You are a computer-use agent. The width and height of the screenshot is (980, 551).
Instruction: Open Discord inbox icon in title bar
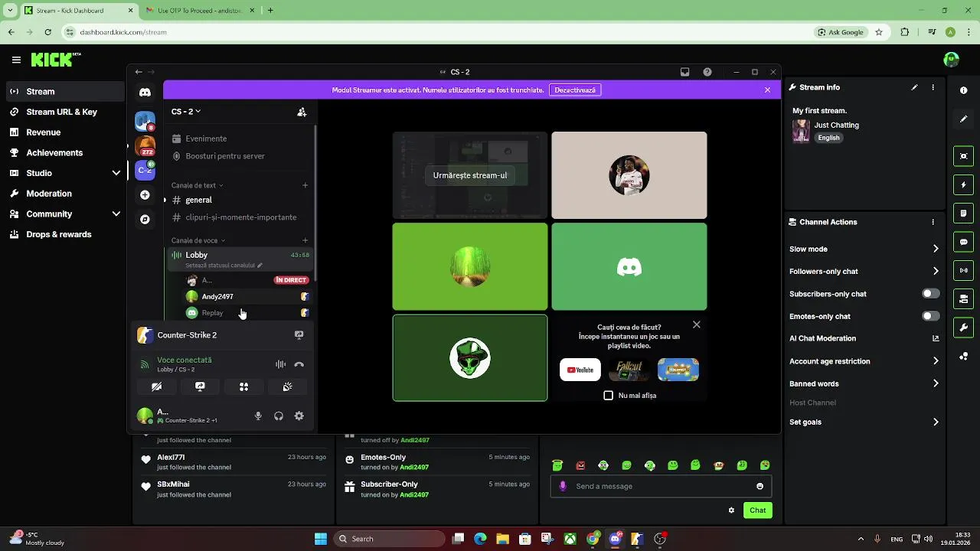pyautogui.click(x=684, y=72)
